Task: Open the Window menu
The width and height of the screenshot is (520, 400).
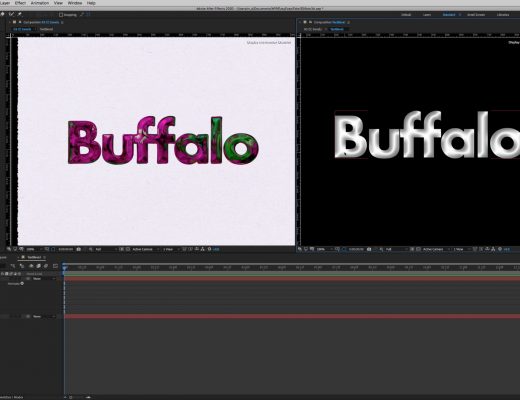Action: [75, 3]
